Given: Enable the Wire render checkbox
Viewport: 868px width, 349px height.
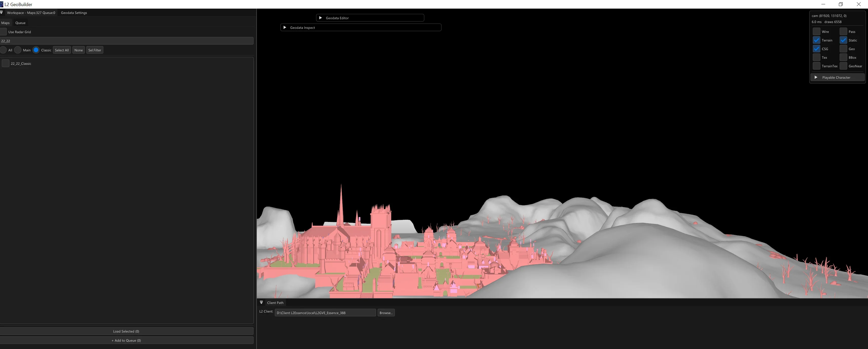Looking at the screenshot, I should pos(816,32).
